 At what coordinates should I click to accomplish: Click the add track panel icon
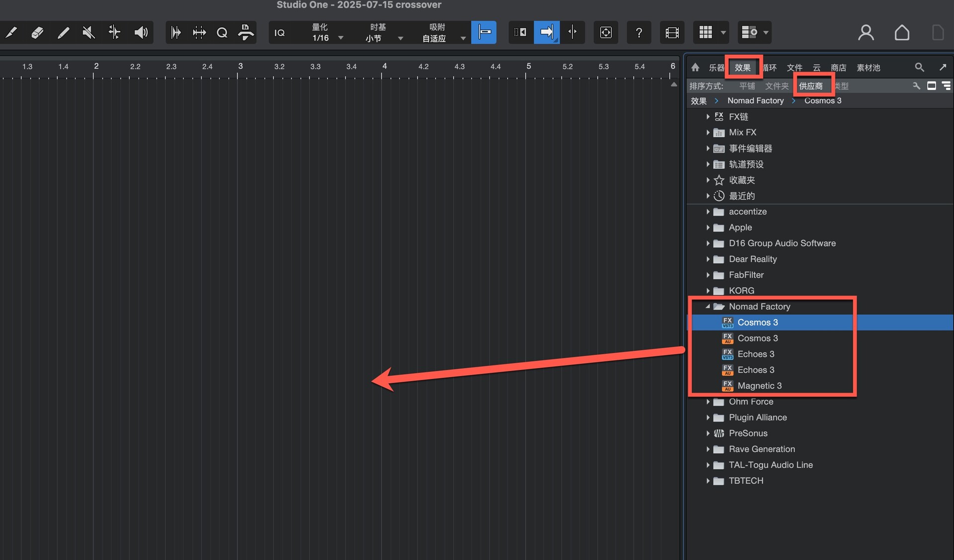[x=749, y=33]
